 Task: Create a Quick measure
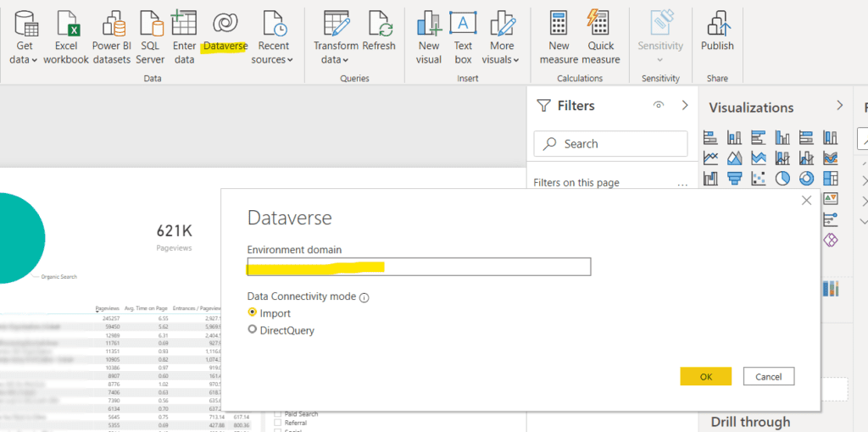(x=601, y=37)
